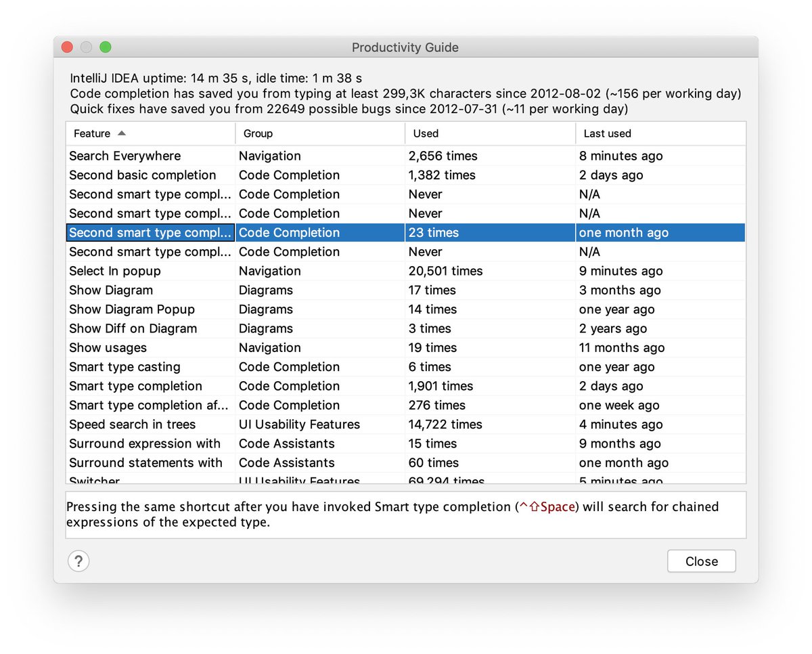
Task: Click the 1,901 times cell
Action: [490, 386]
